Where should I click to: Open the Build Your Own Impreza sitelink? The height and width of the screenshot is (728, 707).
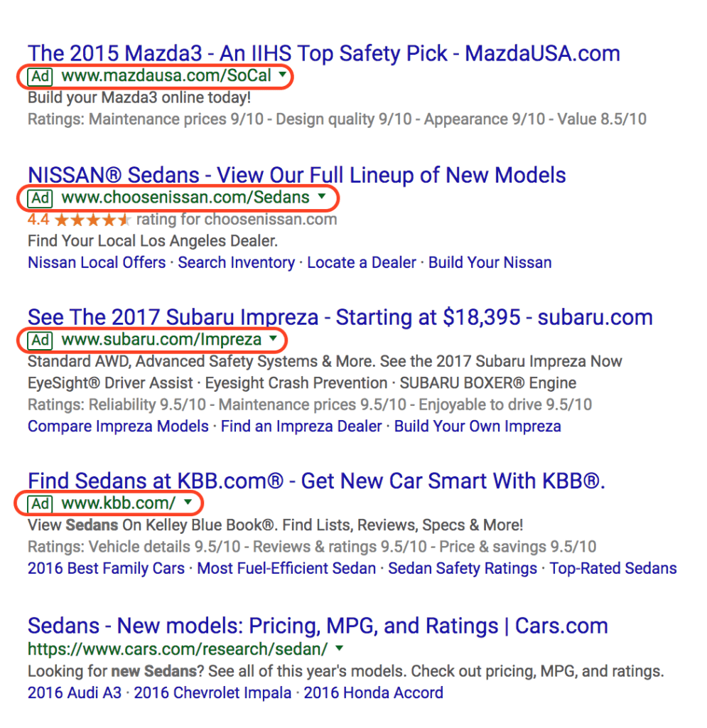tap(477, 427)
